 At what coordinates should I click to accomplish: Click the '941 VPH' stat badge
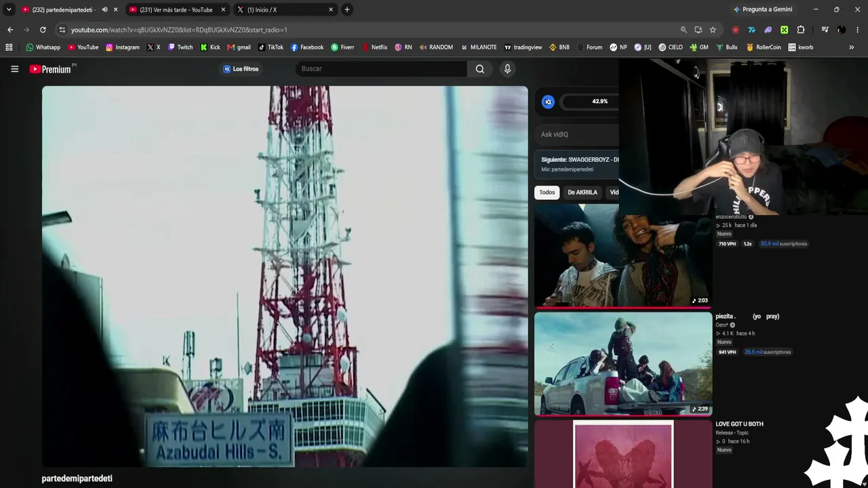click(x=728, y=352)
